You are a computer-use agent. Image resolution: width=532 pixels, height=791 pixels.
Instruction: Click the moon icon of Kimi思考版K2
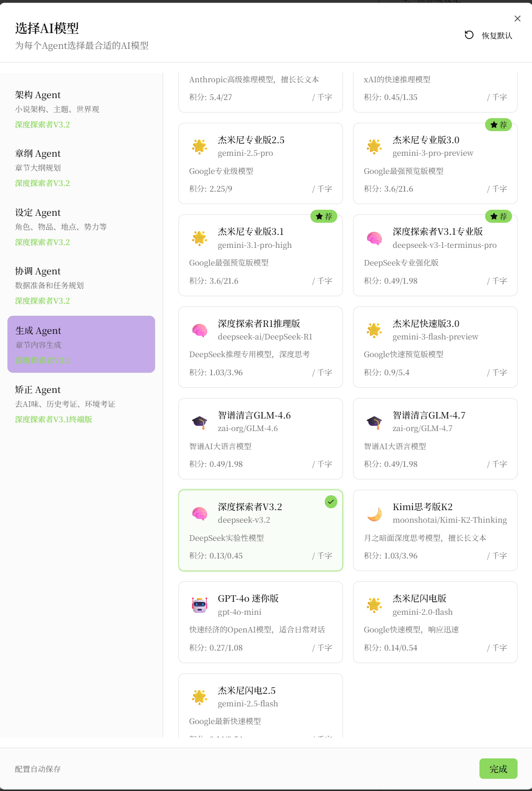pyautogui.click(x=374, y=513)
